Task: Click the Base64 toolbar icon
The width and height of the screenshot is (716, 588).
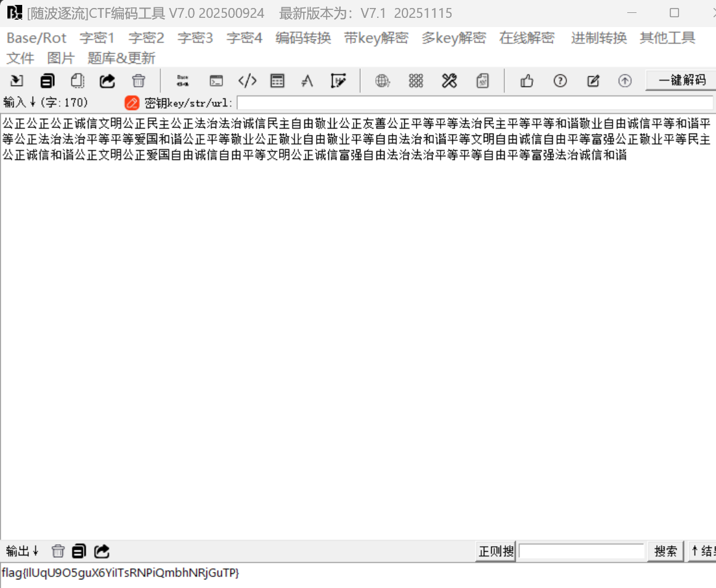Action: click(x=182, y=81)
